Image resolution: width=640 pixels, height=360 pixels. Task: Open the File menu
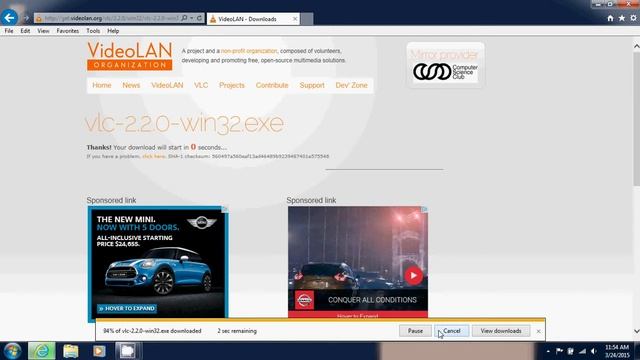[x=9, y=31]
